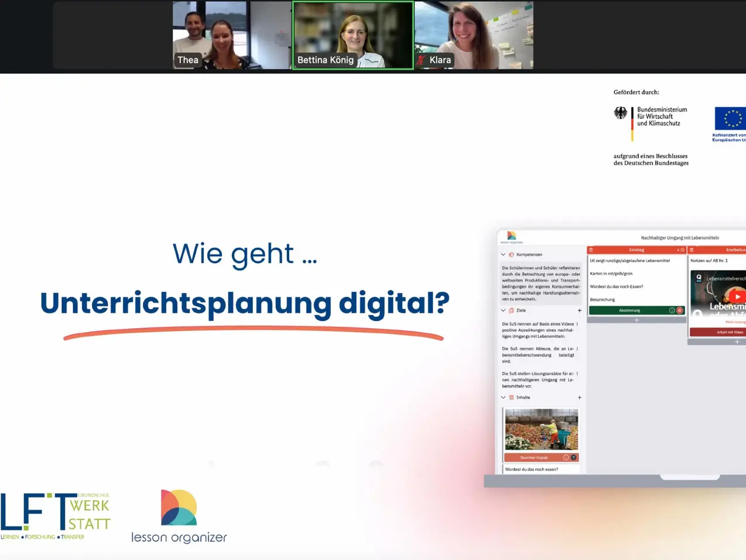Open options menu for first Ziele entry
The image size is (746, 560).
tap(577, 324)
